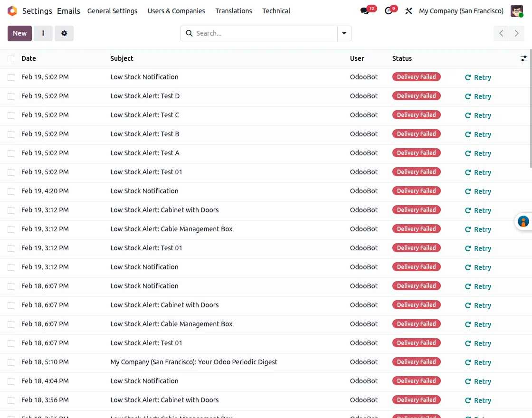Open the Odoo apps home icon
This screenshot has width=532, height=418.
coord(12,11)
